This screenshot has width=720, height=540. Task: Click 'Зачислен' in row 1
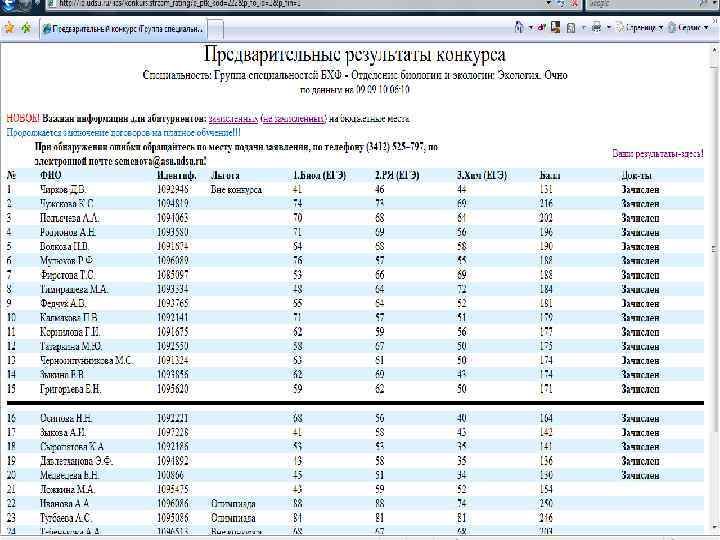[640, 190]
